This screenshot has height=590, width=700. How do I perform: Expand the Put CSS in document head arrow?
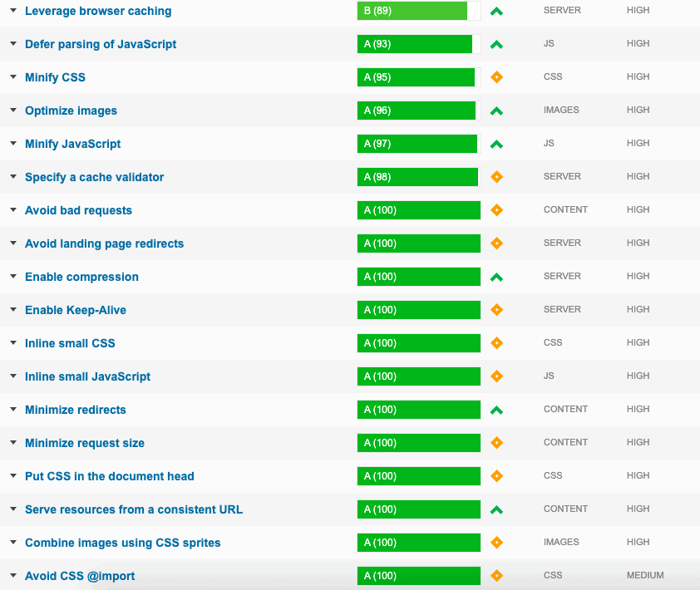click(x=13, y=476)
